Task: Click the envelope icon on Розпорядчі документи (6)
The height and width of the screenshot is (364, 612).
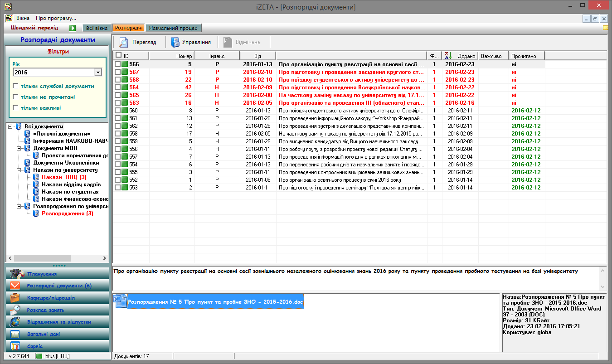Action: tap(15, 286)
